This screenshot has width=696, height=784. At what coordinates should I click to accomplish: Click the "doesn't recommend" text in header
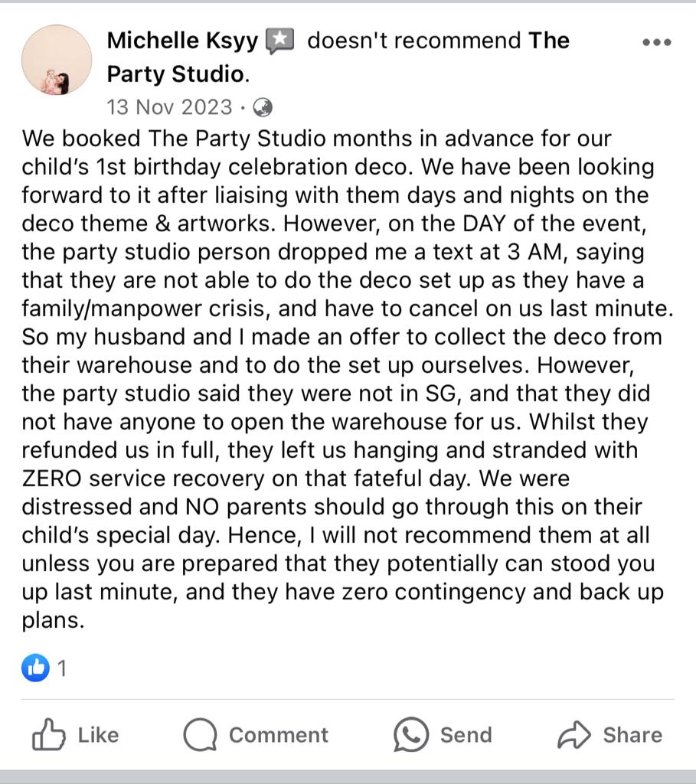tap(414, 41)
